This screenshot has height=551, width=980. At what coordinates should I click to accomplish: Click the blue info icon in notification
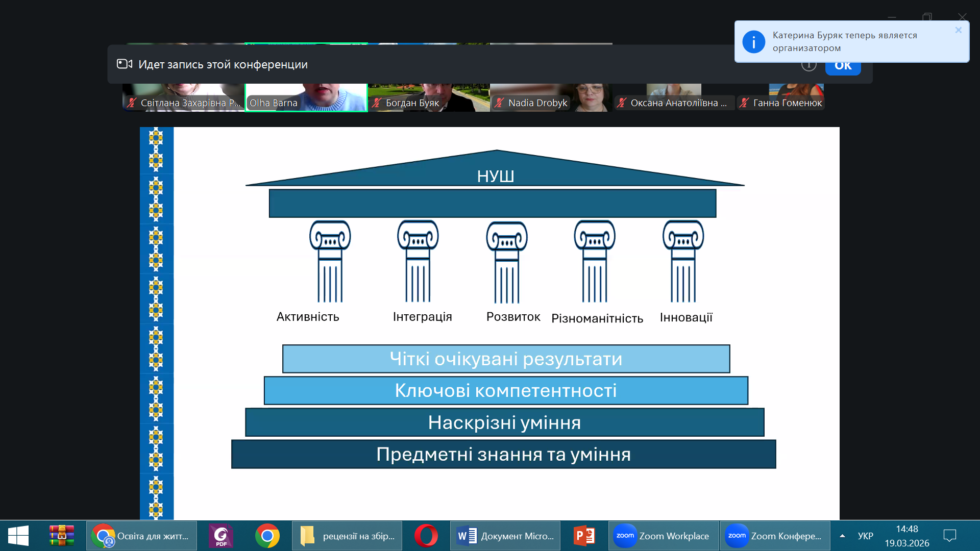[x=753, y=42]
